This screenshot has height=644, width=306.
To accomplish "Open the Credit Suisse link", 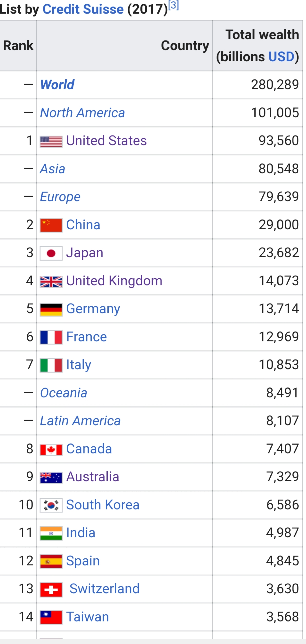I will coord(83,9).
